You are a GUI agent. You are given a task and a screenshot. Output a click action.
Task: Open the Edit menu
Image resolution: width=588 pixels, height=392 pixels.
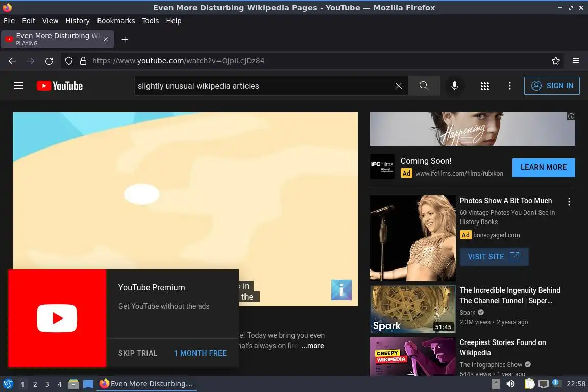coord(29,21)
